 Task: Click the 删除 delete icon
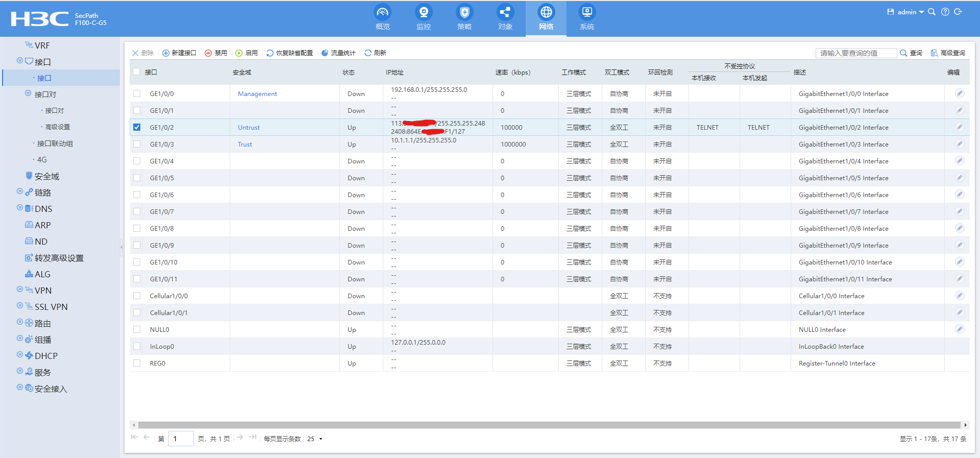pos(135,53)
